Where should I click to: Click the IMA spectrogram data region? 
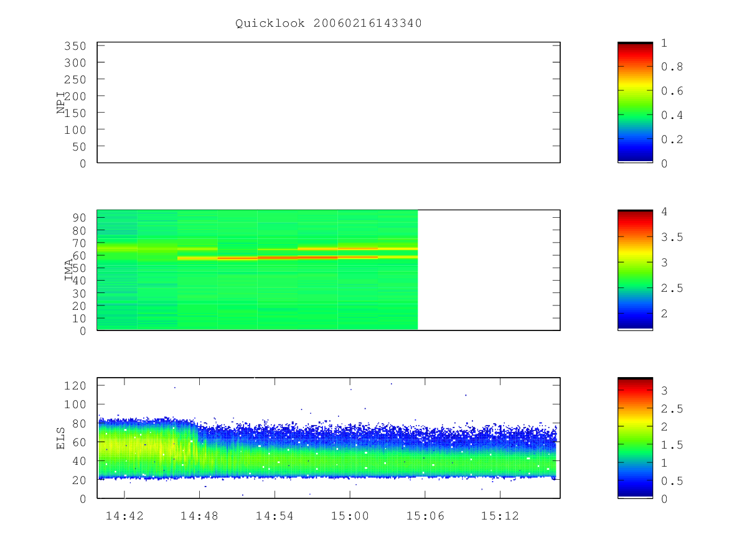[257, 270]
